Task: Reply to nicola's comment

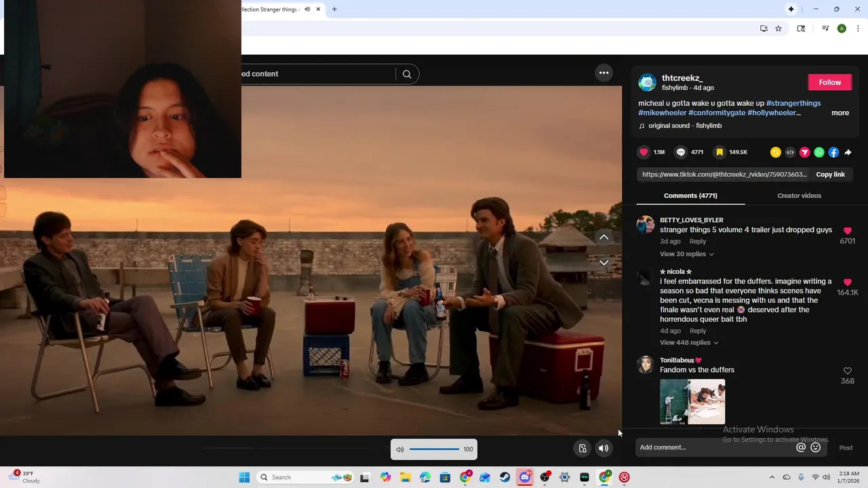Action: (697, 331)
